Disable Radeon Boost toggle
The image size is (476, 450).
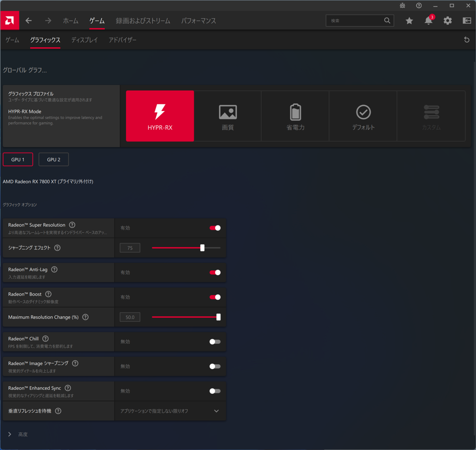pos(215,297)
